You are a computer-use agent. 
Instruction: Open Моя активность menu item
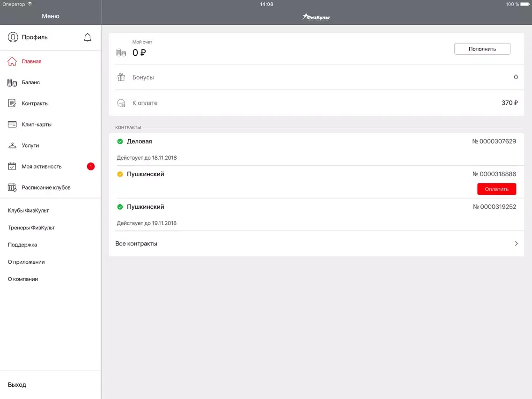51,167
